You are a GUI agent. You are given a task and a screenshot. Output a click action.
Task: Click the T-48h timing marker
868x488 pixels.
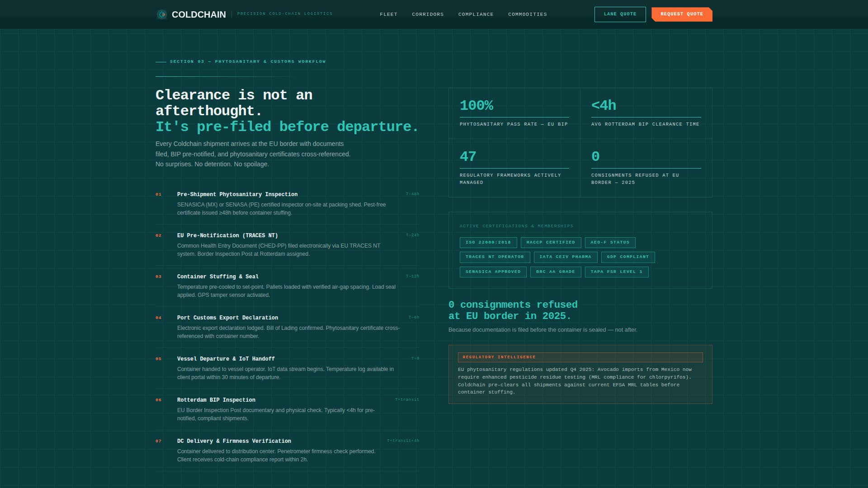[412, 194]
